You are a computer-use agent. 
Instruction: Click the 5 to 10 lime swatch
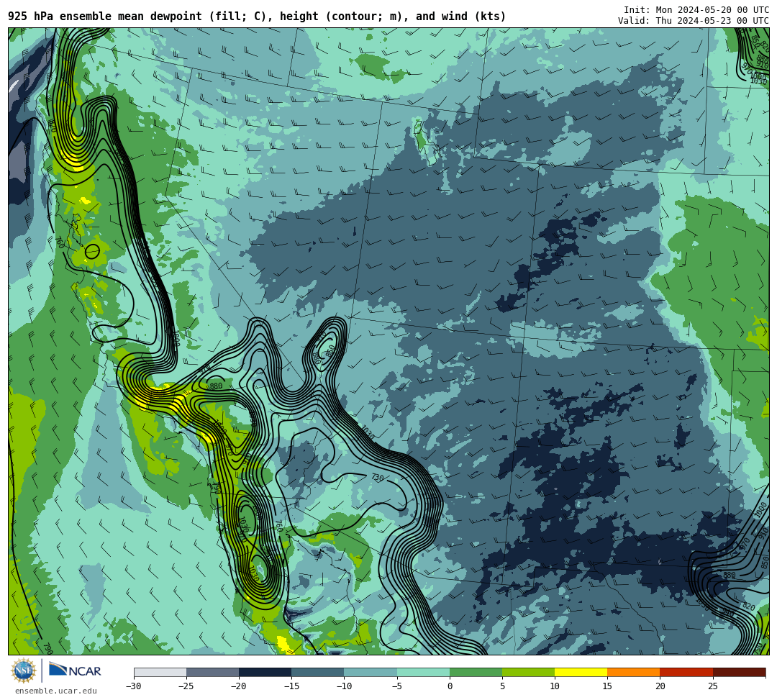click(528, 672)
